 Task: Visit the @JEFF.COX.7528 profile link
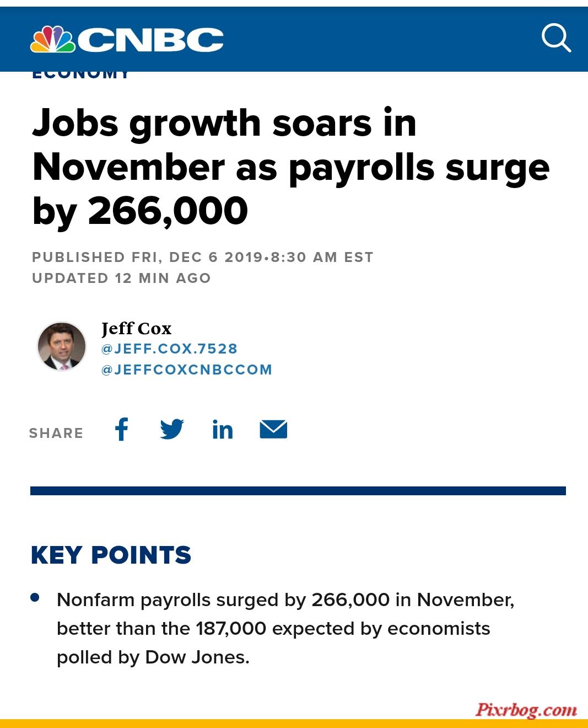click(x=169, y=349)
